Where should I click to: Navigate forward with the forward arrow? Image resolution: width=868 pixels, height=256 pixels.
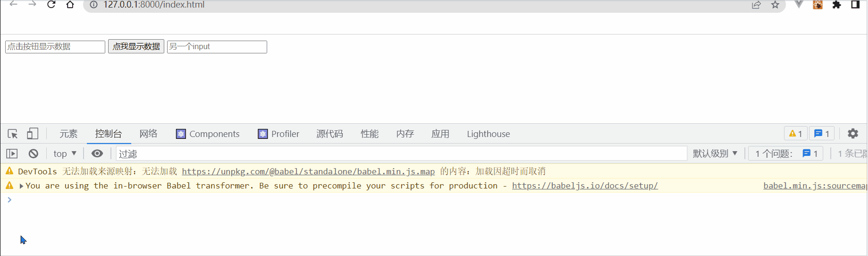coord(32,4)
